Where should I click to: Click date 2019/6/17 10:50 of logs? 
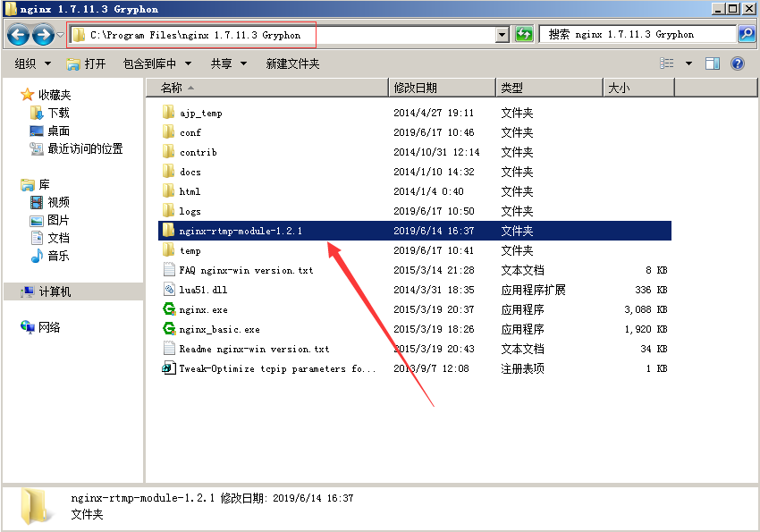(434, 211)
